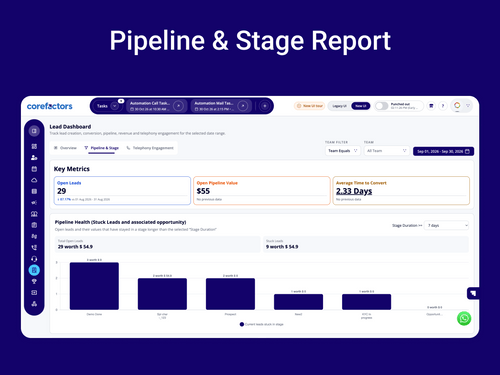The width and height of the screenshot is (500, 375).
Task: Open the Sep 01 - Sep 30 date range picker
Action: click(443, 151)
